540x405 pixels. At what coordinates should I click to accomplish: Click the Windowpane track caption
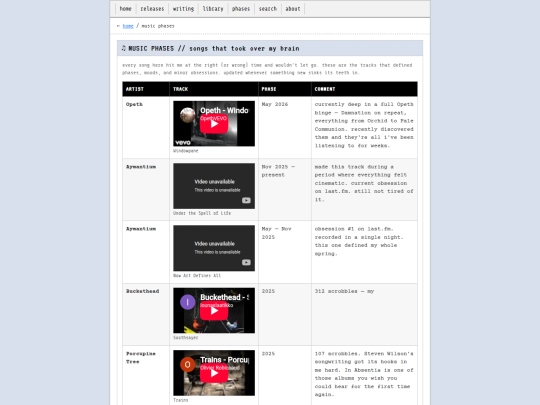coord(186,151)
